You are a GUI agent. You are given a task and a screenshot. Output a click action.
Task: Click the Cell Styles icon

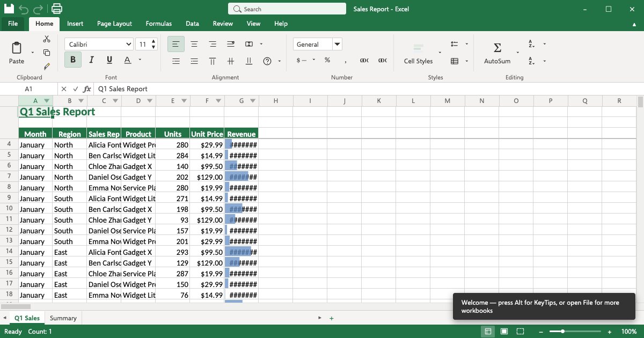point(419,48)
